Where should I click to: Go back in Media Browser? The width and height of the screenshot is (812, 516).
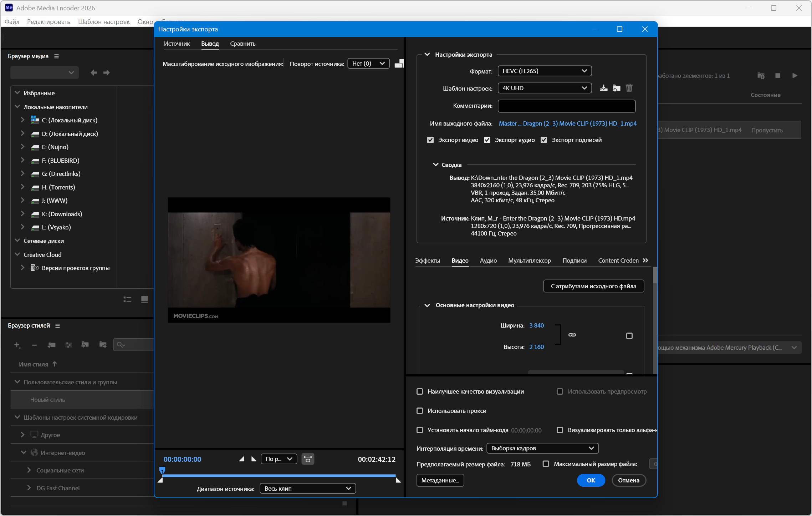click(x=94, y=73)
